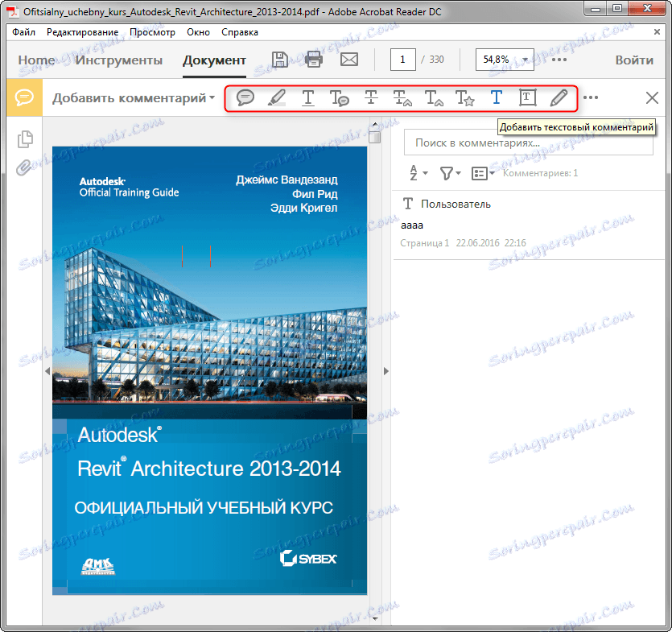The width and height of the screenshot is (672, 632).
Task: Expand the Добавить комментарий dropdown
Action: coord(134,98)
